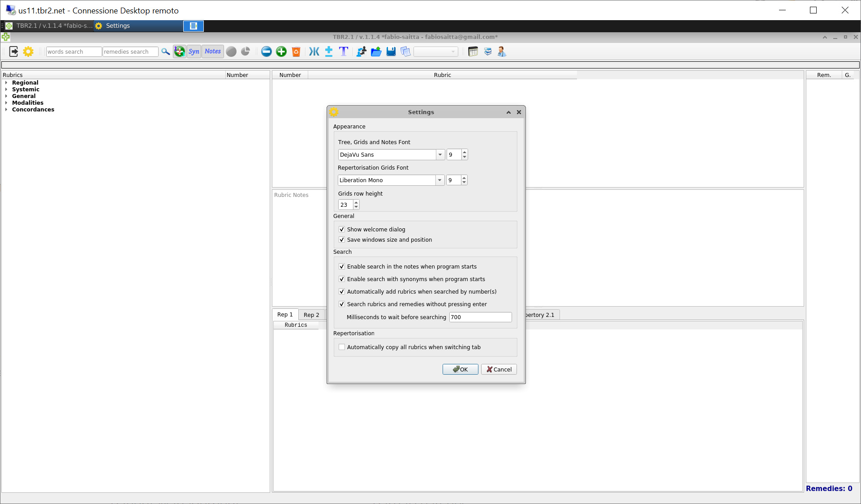
Task: Click the milliseconds wait input field
Action: tap(480, 317)
